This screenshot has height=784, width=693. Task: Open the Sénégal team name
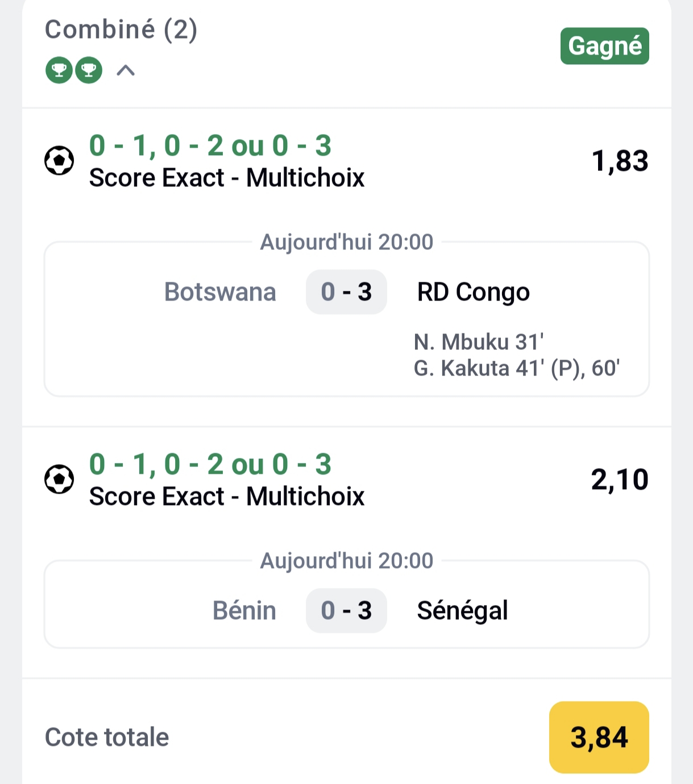pos(462,611)
